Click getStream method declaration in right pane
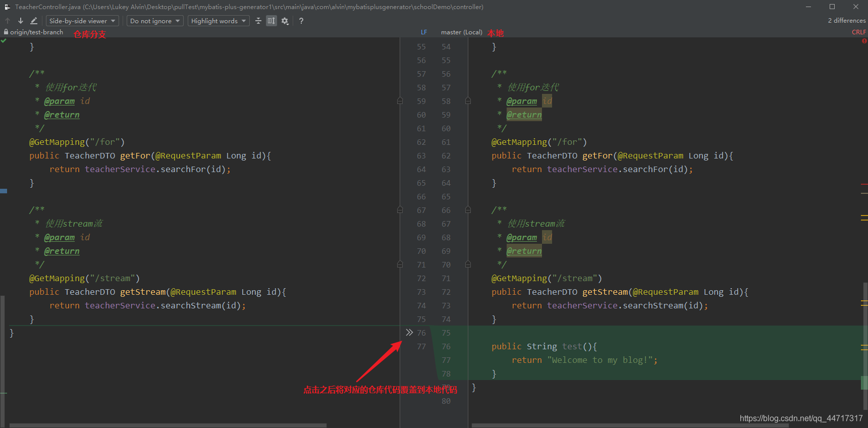 [620, 292]
